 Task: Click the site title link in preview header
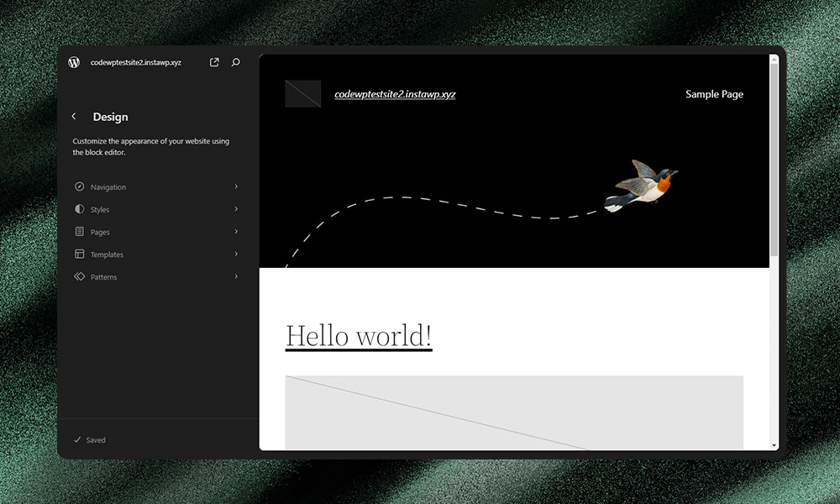395,93
